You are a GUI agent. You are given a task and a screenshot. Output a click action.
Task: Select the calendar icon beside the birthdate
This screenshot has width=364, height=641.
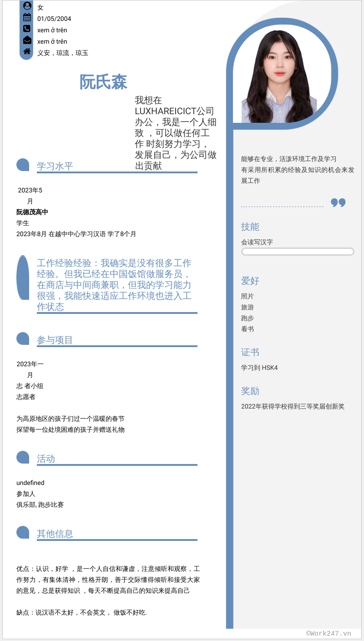[x=27, y=18]
